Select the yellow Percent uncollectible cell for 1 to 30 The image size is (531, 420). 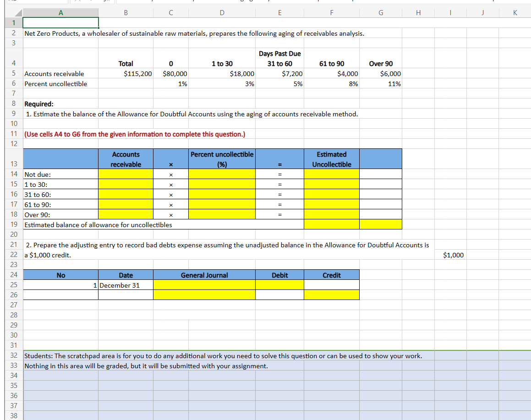222,184
